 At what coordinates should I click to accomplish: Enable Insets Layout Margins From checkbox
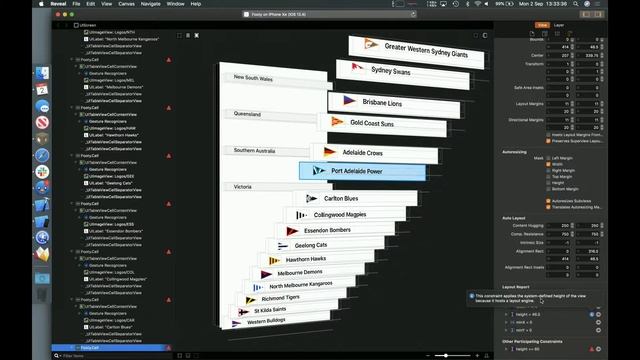(x=548, y=134)
